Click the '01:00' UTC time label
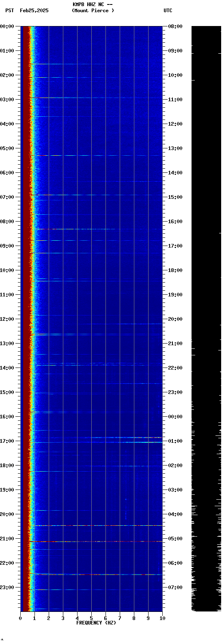 coord(175,441)
